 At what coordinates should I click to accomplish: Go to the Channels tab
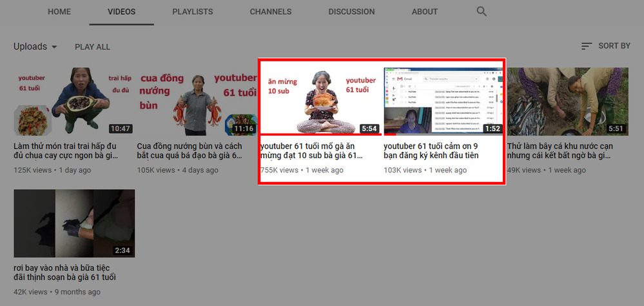click(270, 12)
